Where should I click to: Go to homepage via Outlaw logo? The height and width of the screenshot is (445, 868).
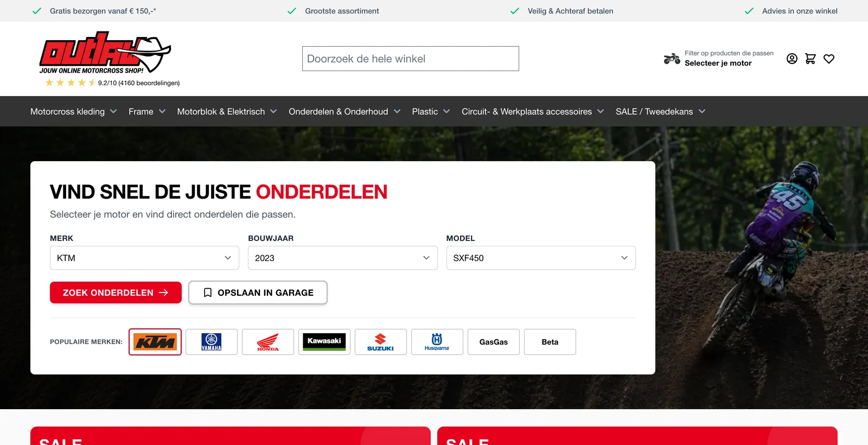point(105,53)
